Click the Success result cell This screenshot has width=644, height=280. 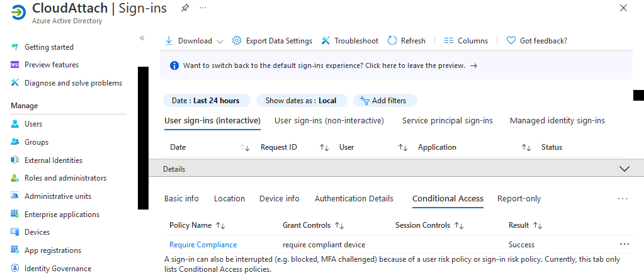(522, 245)
